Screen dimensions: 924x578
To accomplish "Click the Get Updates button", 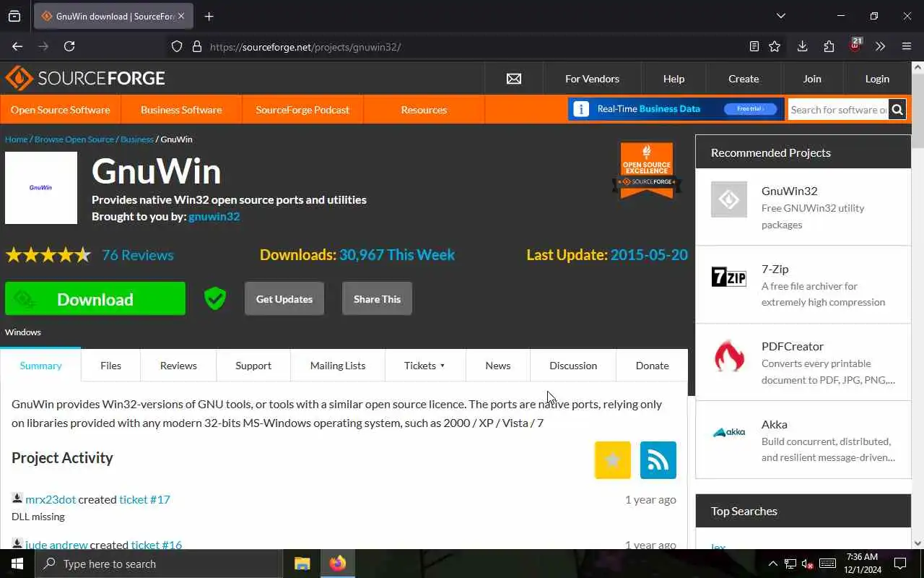I will (284, 299).
